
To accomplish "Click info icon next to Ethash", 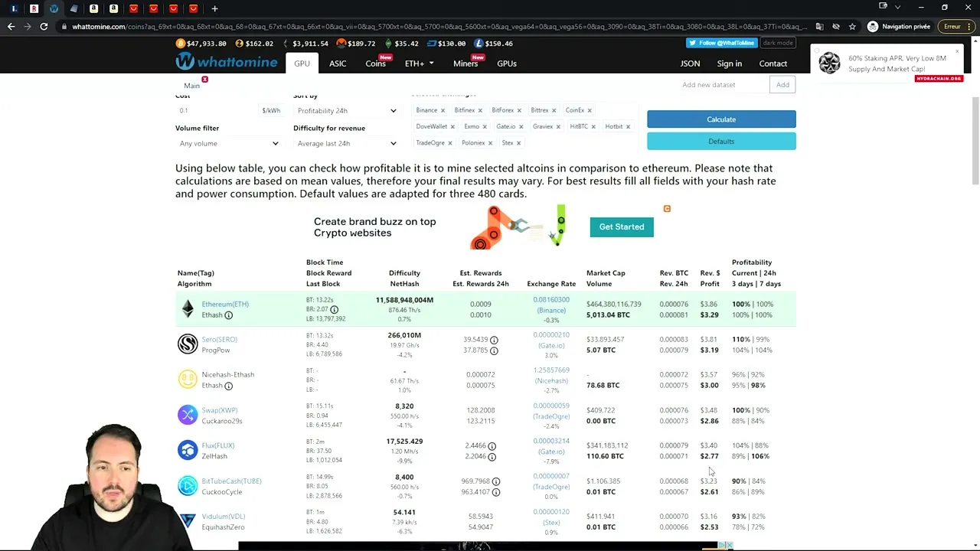I will pos(228,315).
